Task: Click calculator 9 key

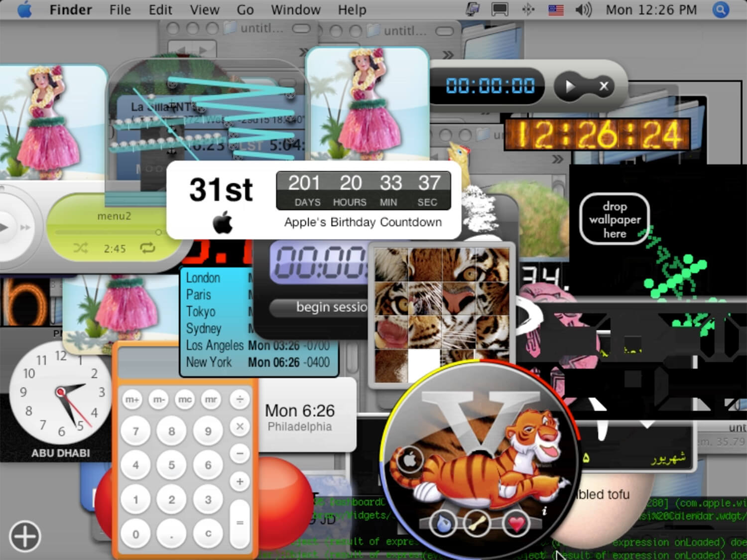Action: [208, 431]
